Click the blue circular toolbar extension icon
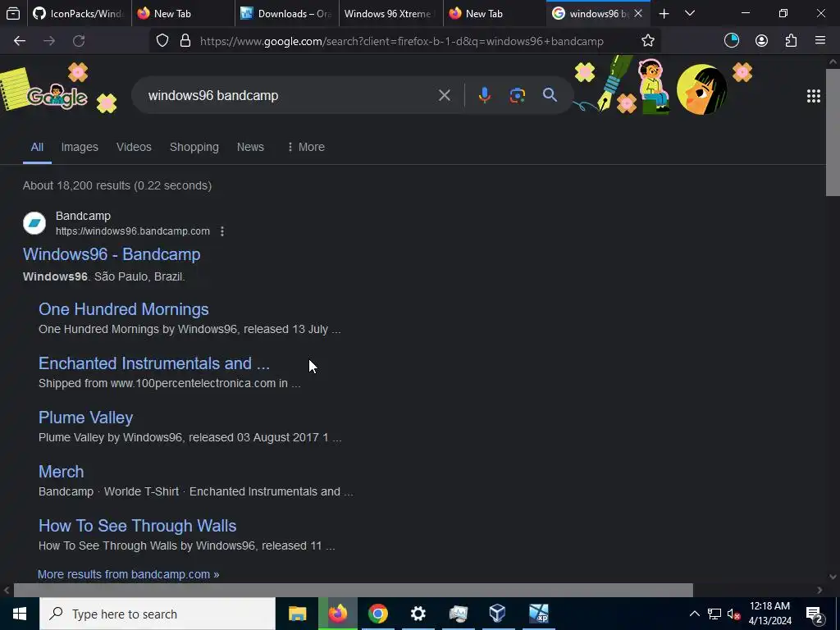The image size is (840, 630). point(731,41)
